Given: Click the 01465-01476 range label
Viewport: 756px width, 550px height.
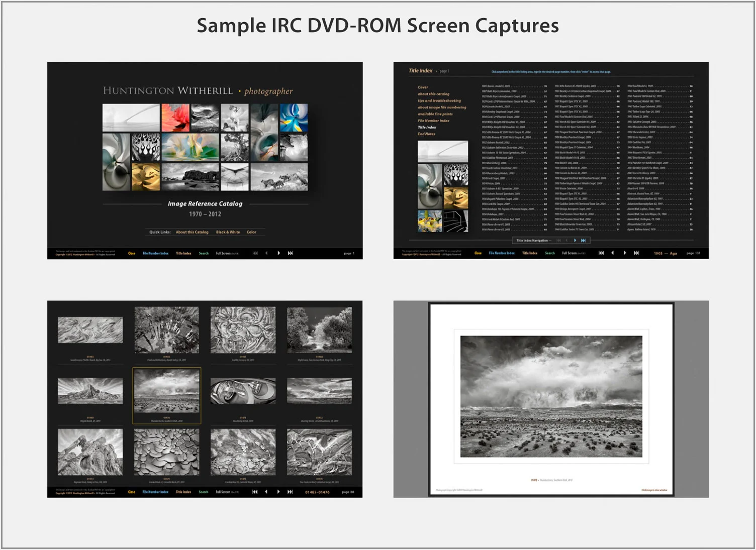Looking at the screenshot, I should (x=317, y=492).
